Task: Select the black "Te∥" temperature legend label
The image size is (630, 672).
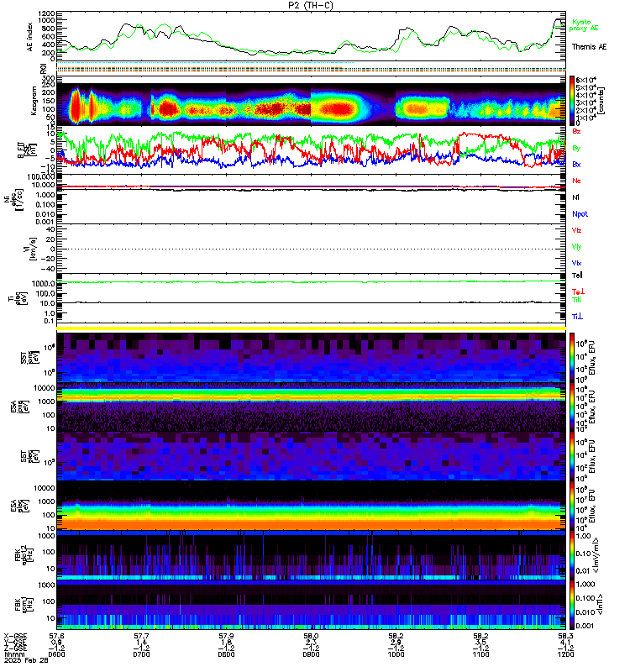Action: click(577, 276)
